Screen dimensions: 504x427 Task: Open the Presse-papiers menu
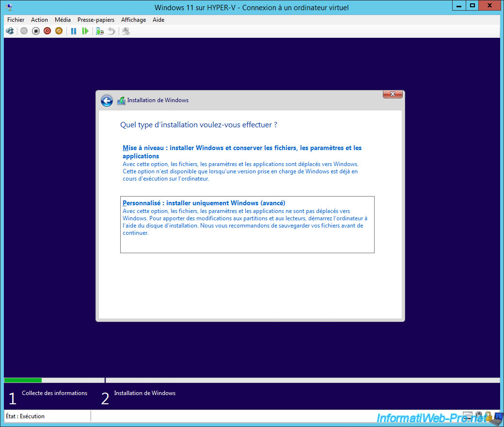pos(96,20)
